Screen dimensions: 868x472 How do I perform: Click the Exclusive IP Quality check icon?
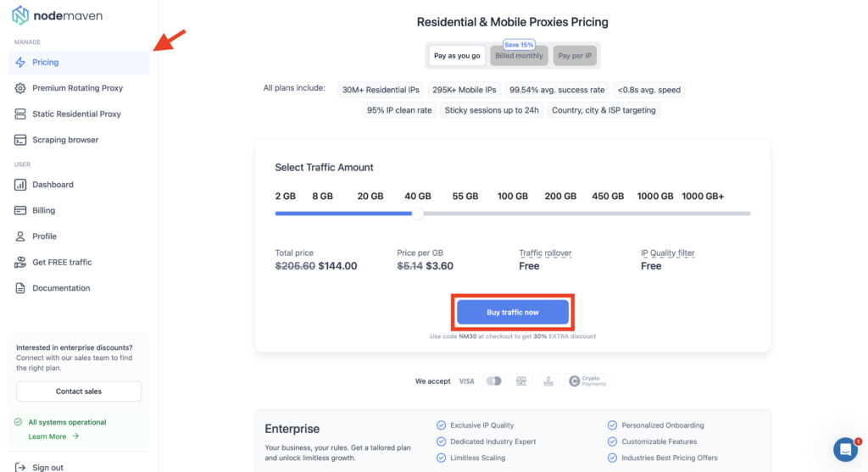pyautogui.click(x=441, y=425)
